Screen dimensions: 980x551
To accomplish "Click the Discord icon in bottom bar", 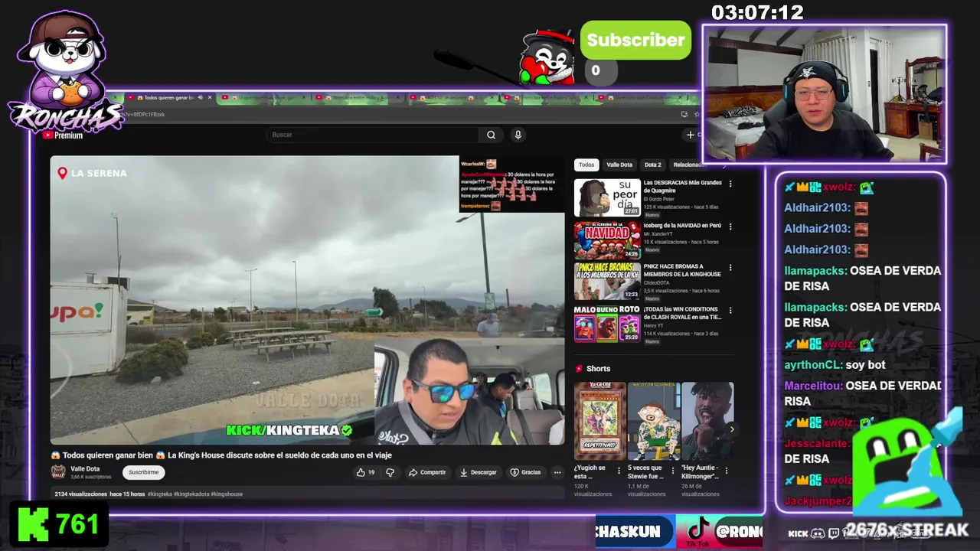I will [x=818, y=533].
